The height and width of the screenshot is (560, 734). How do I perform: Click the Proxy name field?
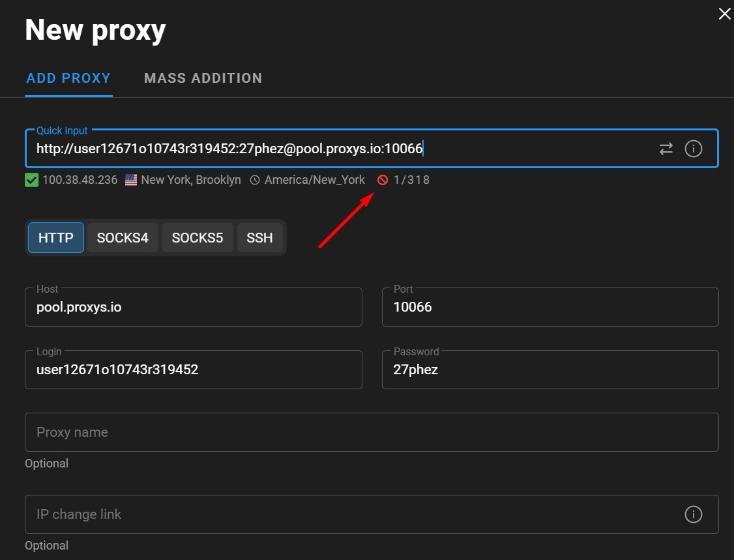point(372,432)
